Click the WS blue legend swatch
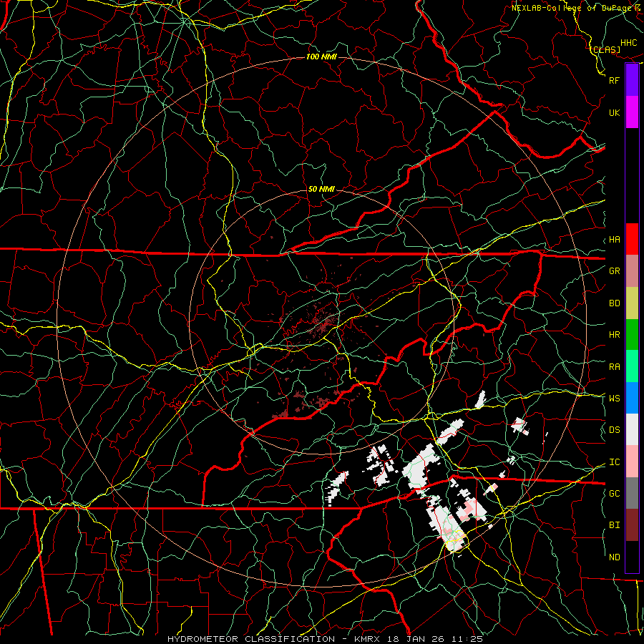 pos(632,398)
